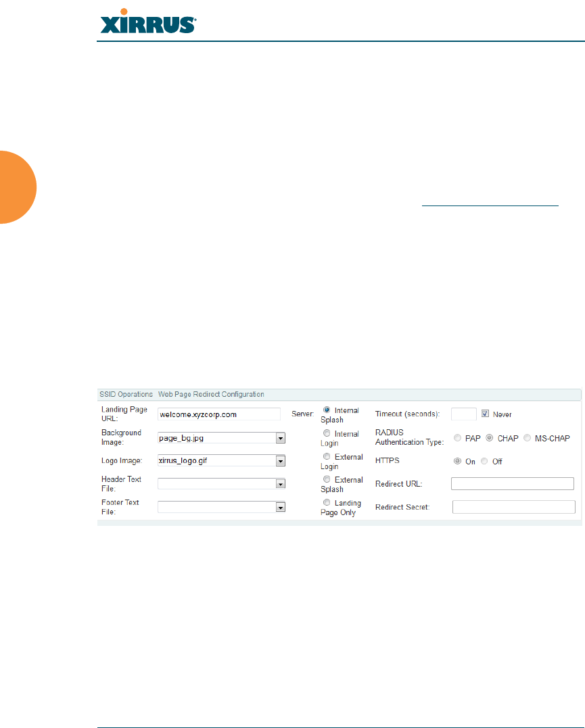Turn HTTPS Off
585x728 pixels.
[484, 461]
